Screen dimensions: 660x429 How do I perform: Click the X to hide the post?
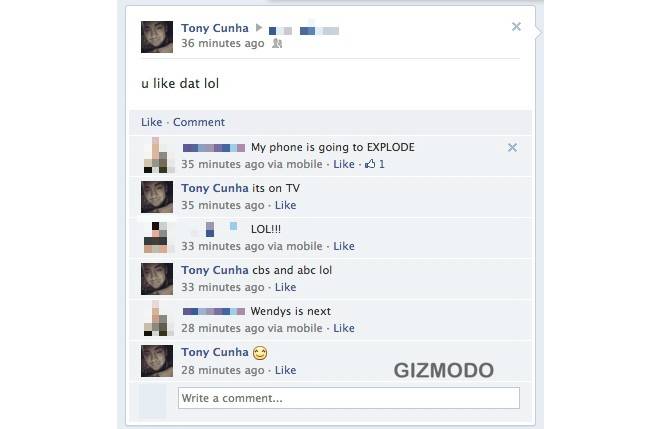(x=516, y=27)
